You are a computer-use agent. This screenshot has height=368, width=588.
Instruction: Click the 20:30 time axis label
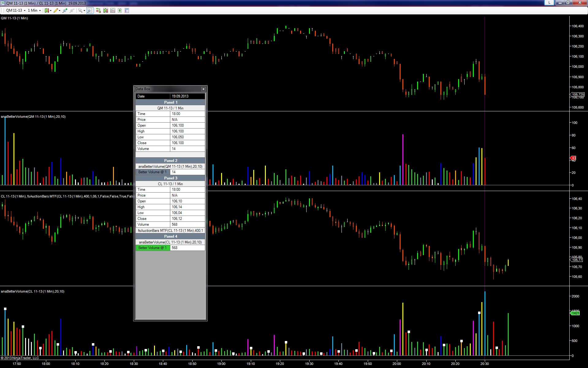[x=484, y=364]
